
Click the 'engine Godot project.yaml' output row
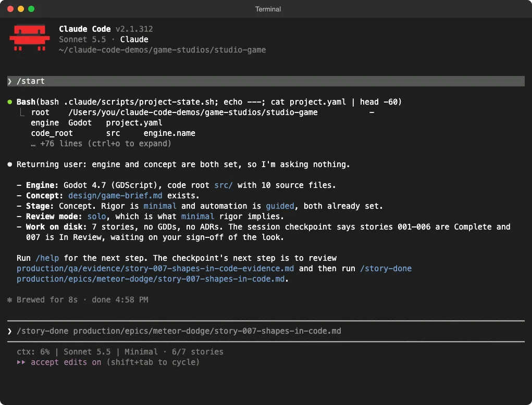(96, 123)
